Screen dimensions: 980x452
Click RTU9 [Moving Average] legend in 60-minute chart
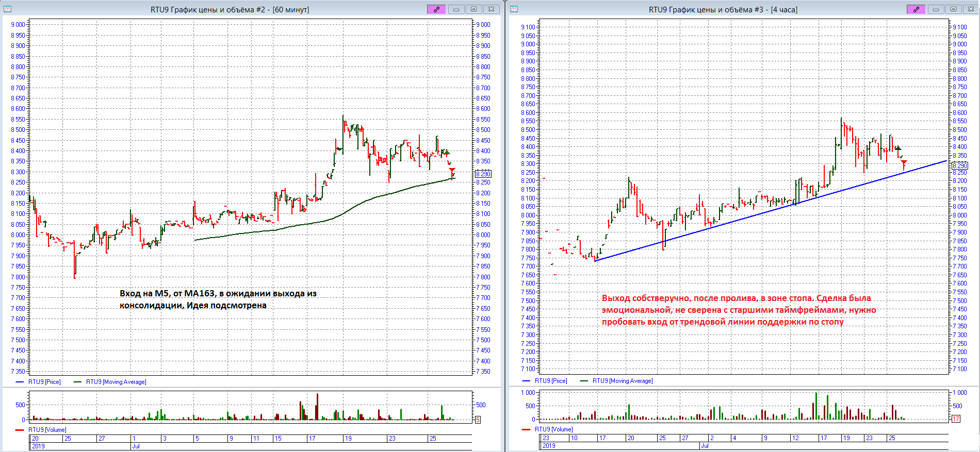pyautogui.click(x=116, y=382)
